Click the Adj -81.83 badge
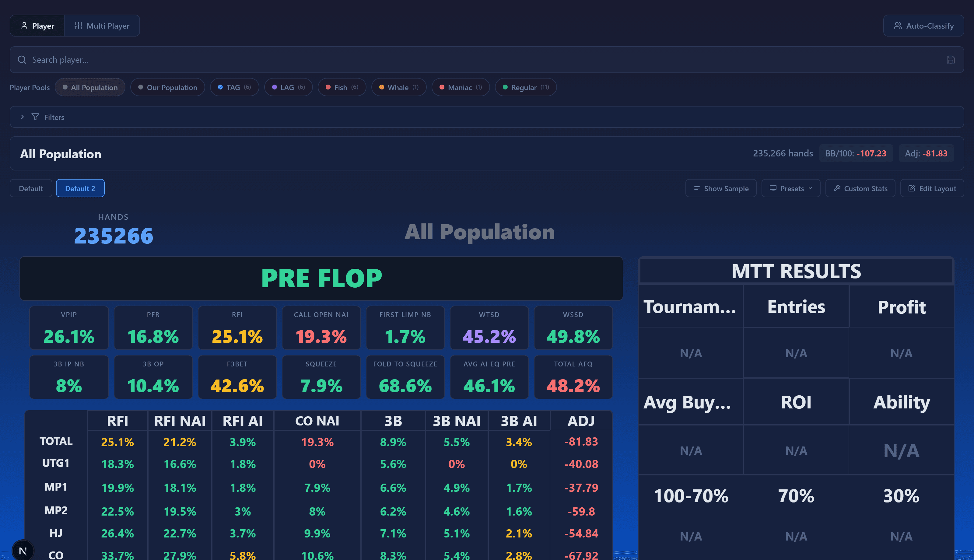 (926, 153)
